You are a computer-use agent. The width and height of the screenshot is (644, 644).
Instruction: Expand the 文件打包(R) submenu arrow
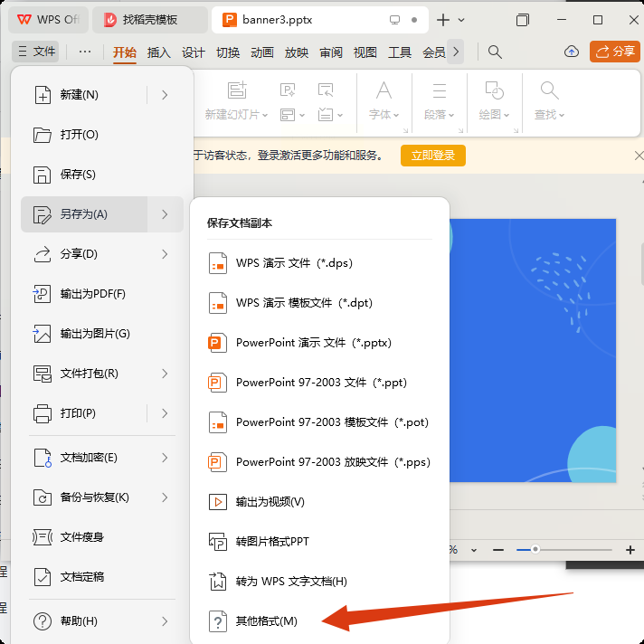[166, 374]
